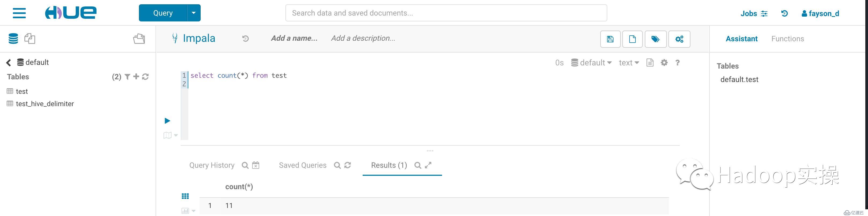Click the search data and saved documents field
868x216 pixels.
point(446,13)
